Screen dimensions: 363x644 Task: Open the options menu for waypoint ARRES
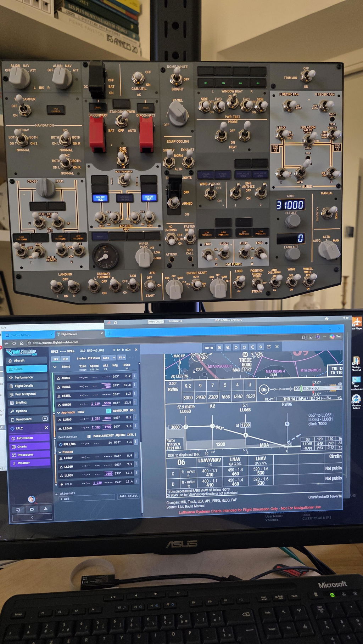click(135, 376)
